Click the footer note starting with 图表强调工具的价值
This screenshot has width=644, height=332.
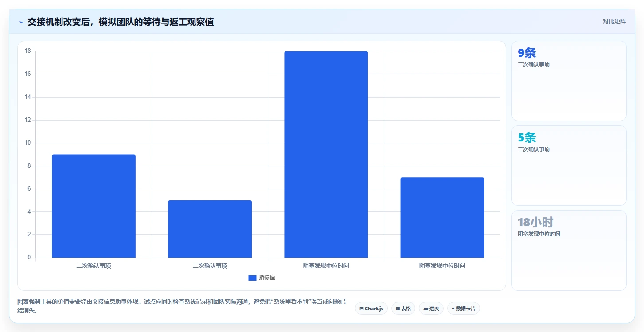[181, 306]
